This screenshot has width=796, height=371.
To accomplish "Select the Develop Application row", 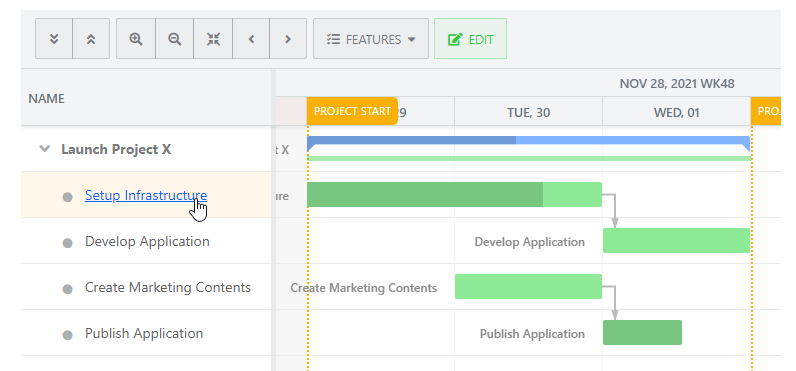I will (146, 241).
